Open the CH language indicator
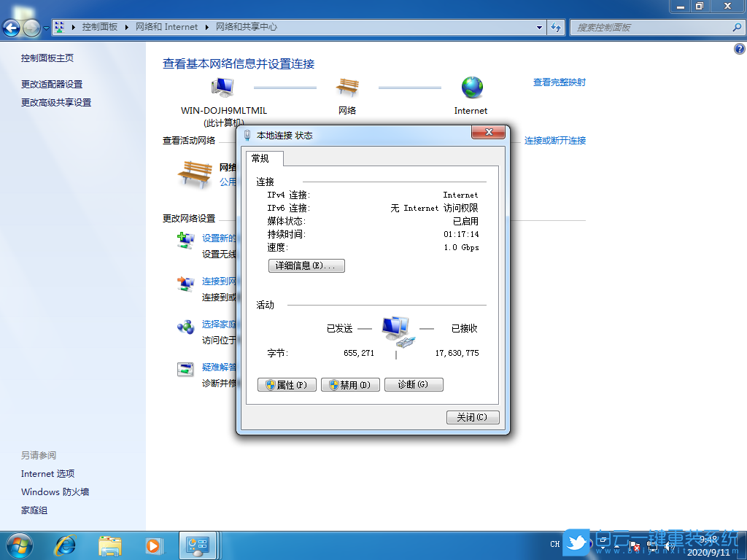 (x=554, y=544)
